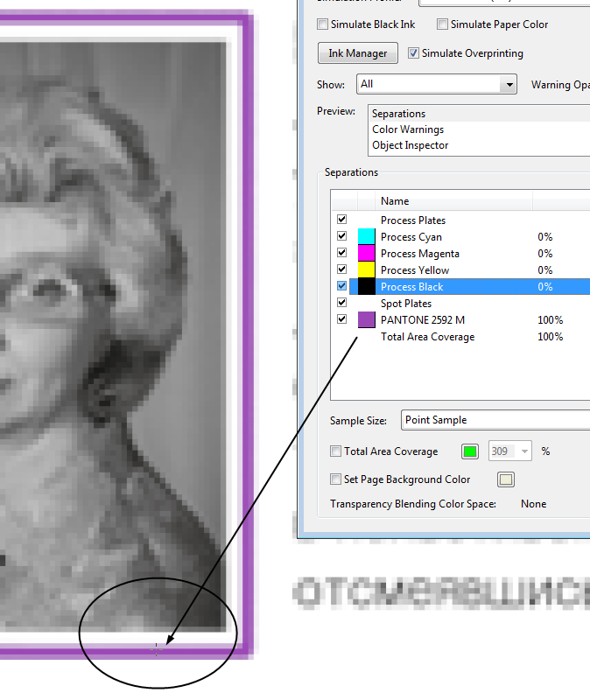Enable the Total Area Coverage checkbox

click(x=335, y=451)
